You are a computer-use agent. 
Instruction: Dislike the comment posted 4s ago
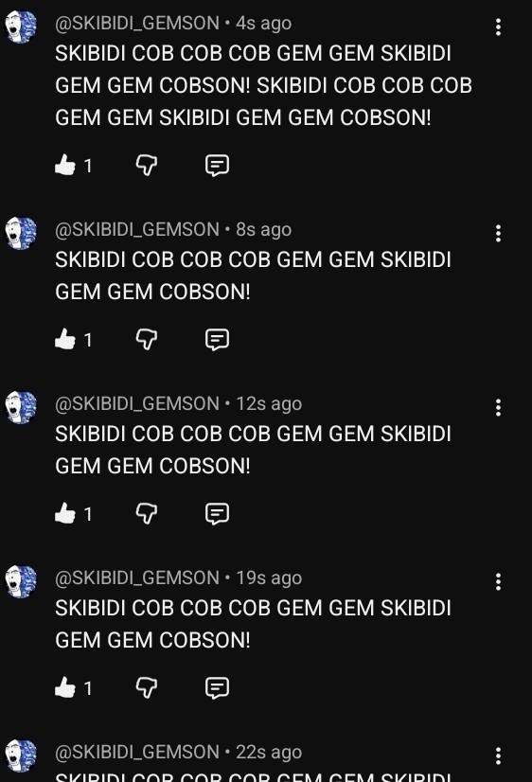click(147, 165)
